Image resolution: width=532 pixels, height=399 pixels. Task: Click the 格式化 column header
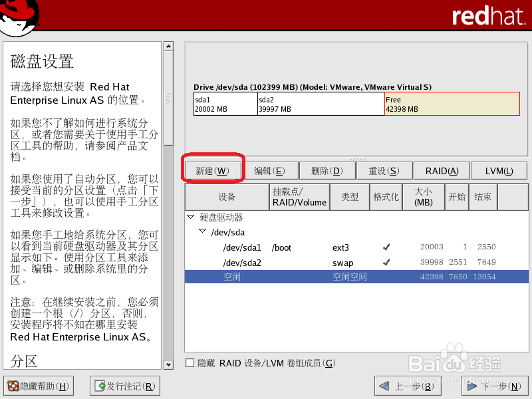click(x=386, y=197)
